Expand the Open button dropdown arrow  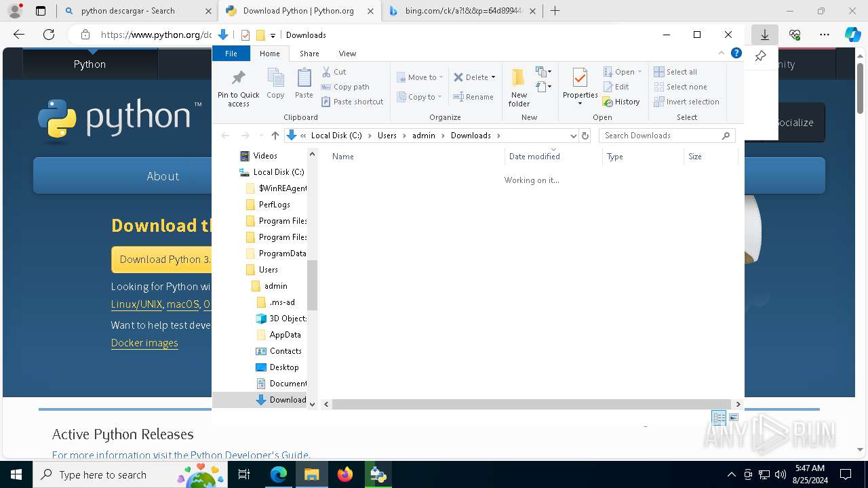639,72
